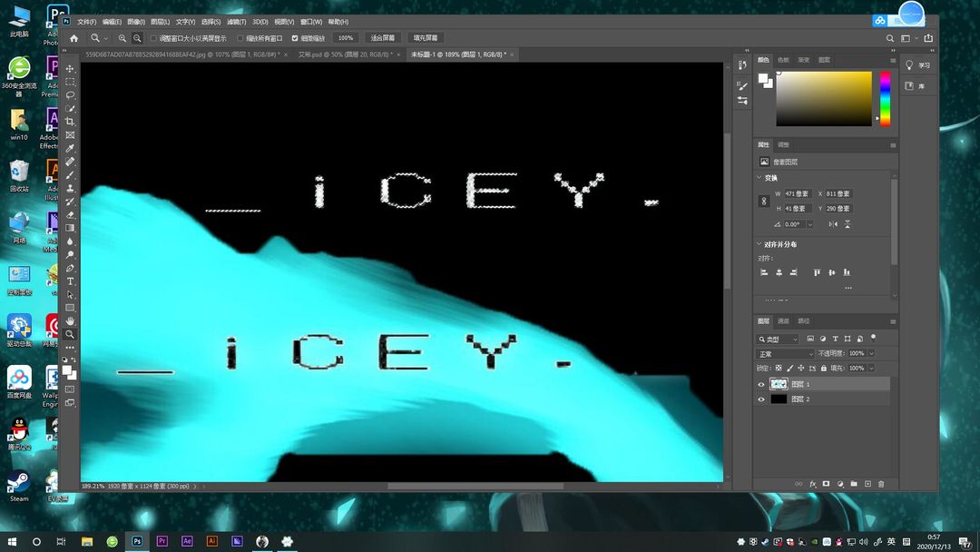Select the Hand tool
The image size is (980, 552).
point(70,320)
